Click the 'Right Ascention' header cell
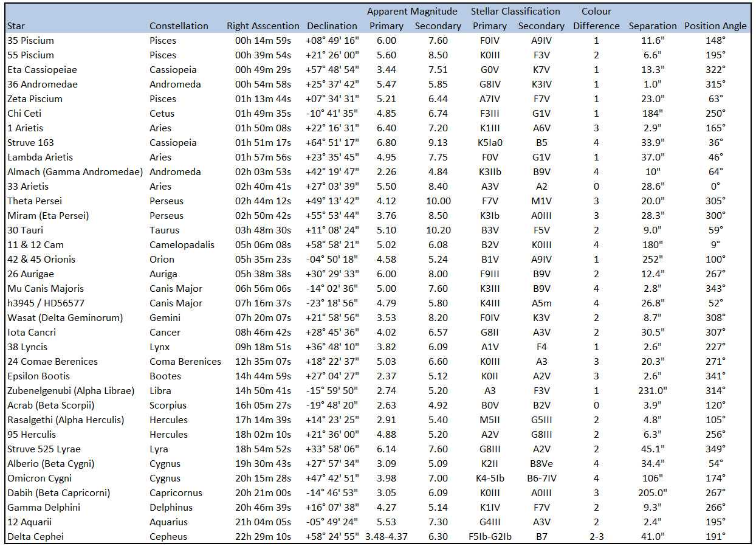This screenshot has height=549, width=756. pyautogui.click(x=263, y=26)
